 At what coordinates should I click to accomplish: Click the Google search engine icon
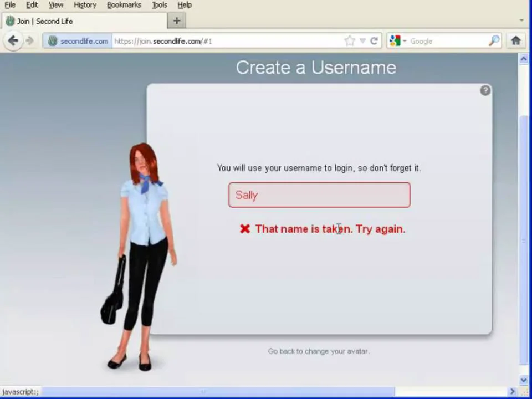(395, 40)
